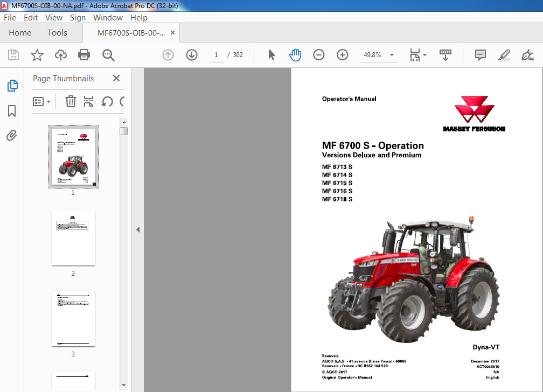Viewport: 543px width, 392px height.
Task: Click the '/ 302' total page count
Action: (235, 55)
